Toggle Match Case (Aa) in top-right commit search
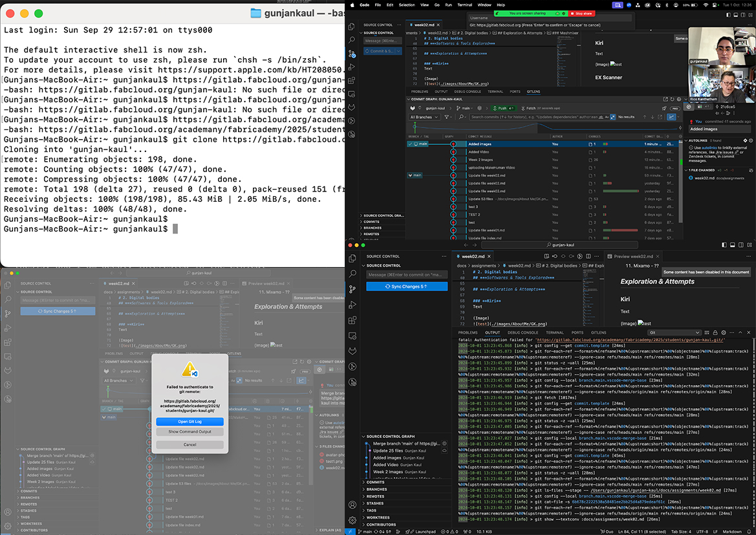 click(x=607, y=116)
